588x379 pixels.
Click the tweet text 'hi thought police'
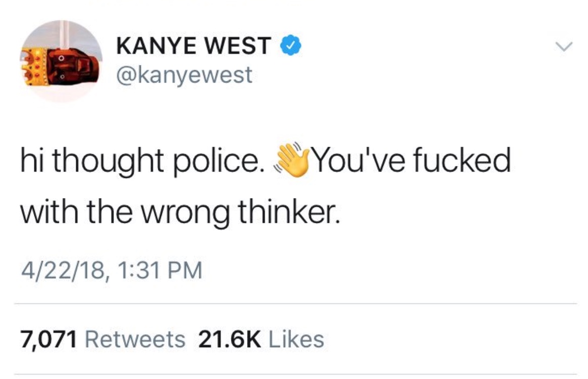140,161
